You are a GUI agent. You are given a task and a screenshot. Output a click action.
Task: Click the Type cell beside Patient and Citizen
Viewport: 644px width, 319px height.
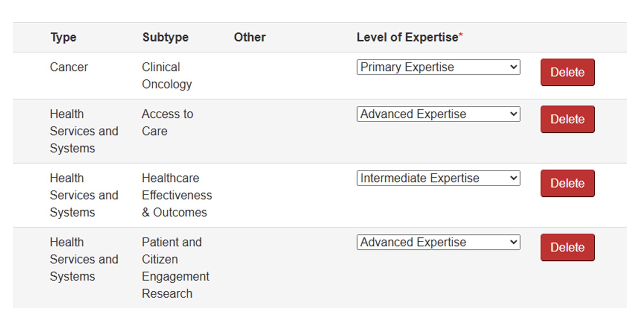[x=84, y=259]
